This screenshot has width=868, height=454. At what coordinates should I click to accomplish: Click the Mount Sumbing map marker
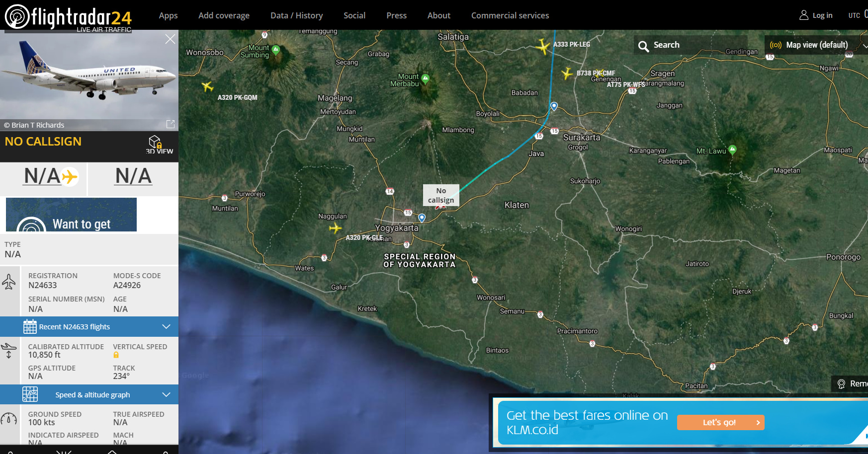[x=276, y=50]
